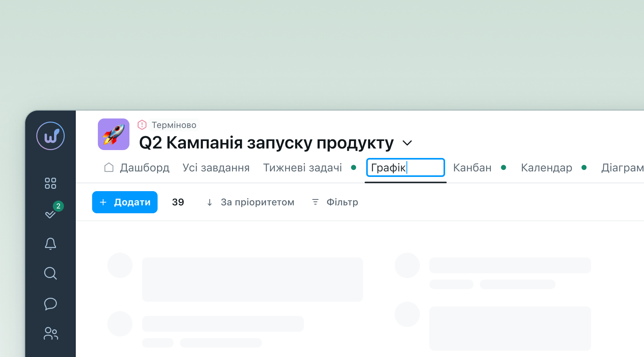Open chat bubble icon in sidebar
644x357 pixels.
(x=51, y=304)
